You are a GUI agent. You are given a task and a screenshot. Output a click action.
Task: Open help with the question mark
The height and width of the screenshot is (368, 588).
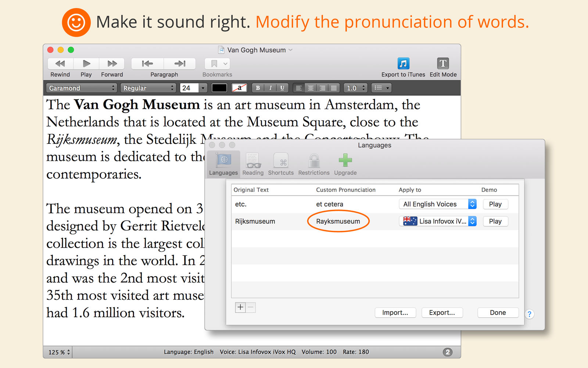pyautogui.click(x=529, y=314)
